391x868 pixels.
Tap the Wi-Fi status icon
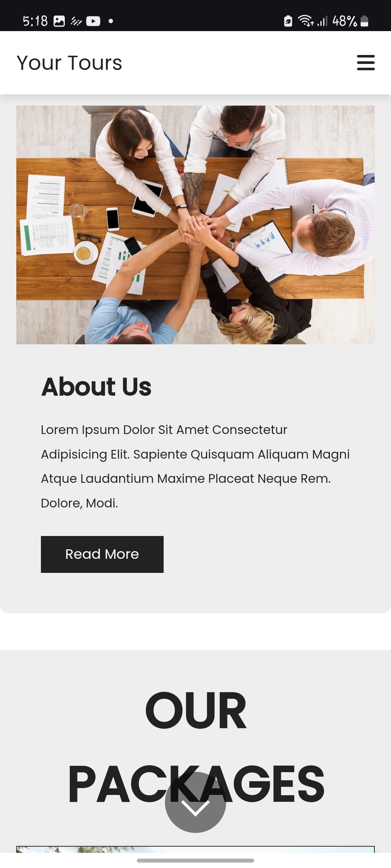306,21
